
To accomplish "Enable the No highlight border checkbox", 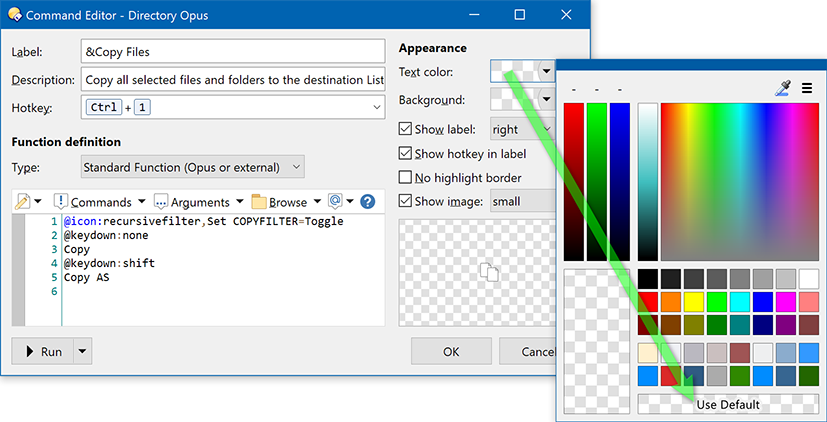I will point(405,178).
